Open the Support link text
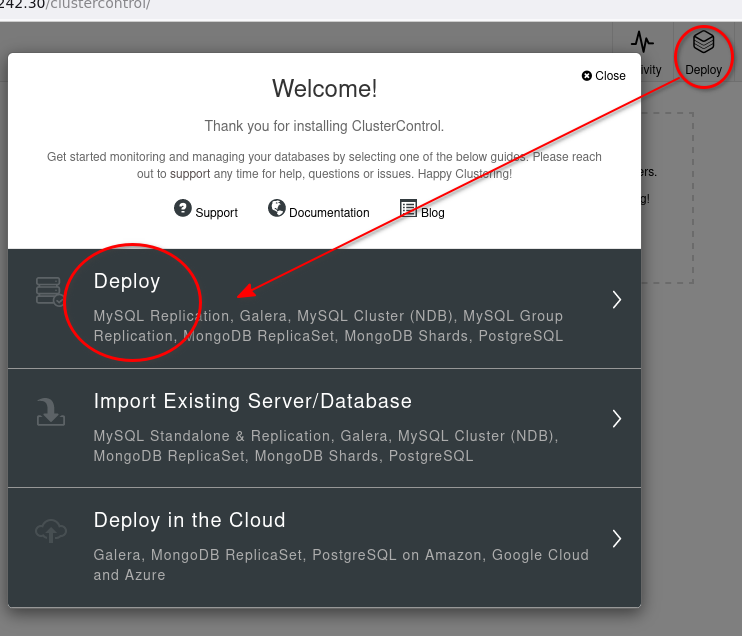The image size is (742, 636). point(216,213)
